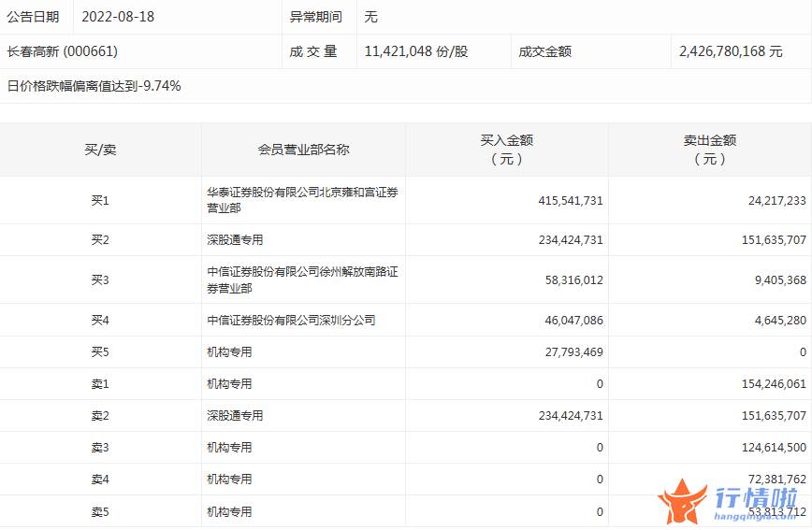Click buy amount 234,424,731 in 买2 row
This screenshot has height=530, width=812.
click(x=571, y=239)
